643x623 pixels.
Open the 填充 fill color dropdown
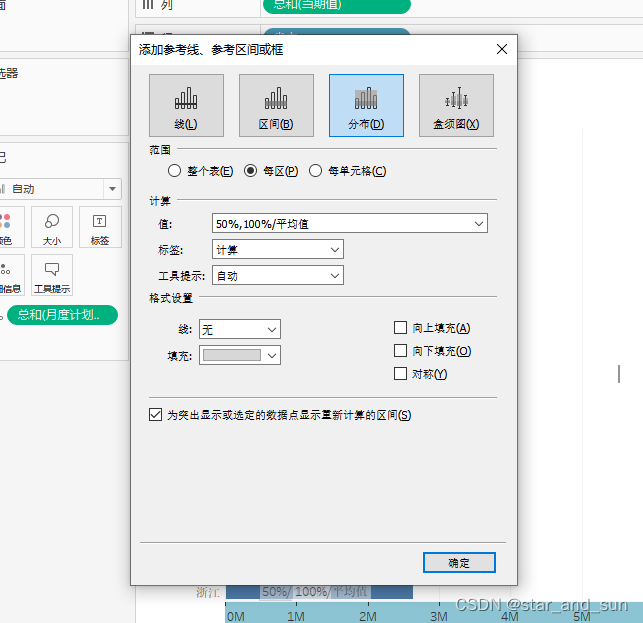tap(240, 355)
